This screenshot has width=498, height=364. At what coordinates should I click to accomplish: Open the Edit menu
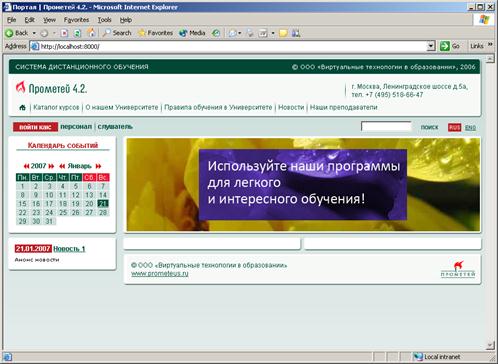[x=29, y=20]
